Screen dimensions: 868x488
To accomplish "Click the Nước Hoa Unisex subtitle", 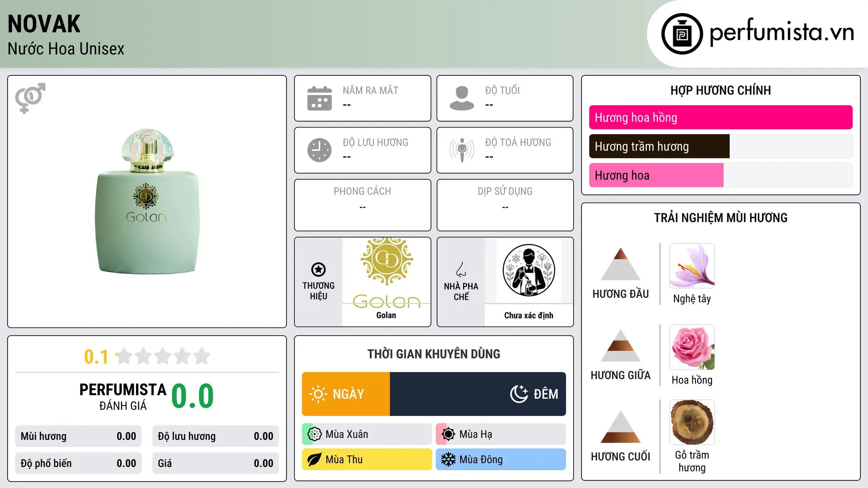I will tap(66, 49).
